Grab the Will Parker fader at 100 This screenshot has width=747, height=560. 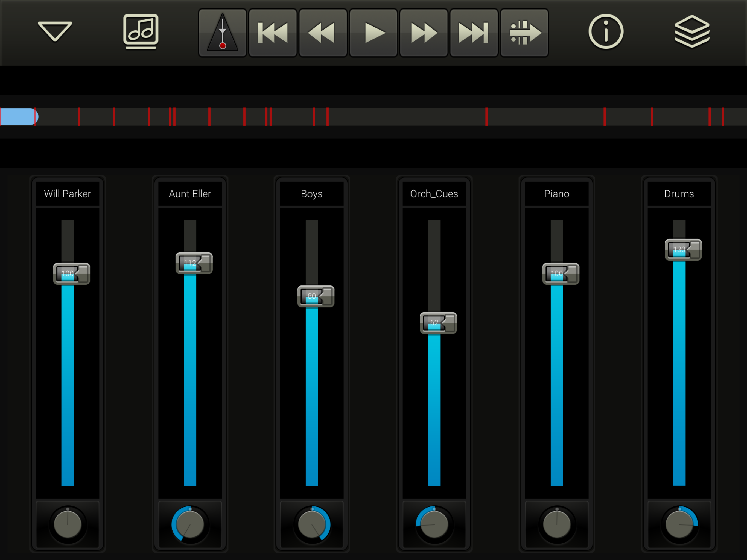pyautogui.click(x=72, y=274)
